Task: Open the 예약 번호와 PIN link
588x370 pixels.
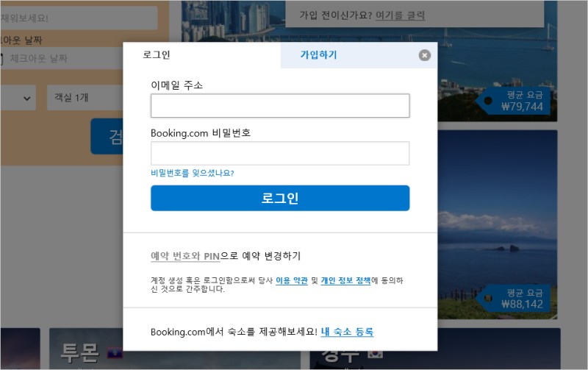Action: tap(185, 256)
